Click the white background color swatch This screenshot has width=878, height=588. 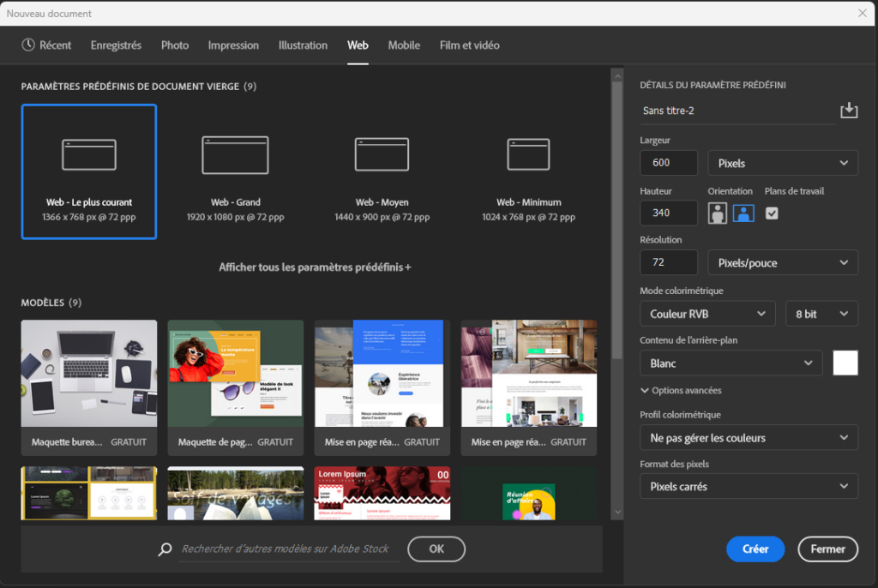[845, 363]
